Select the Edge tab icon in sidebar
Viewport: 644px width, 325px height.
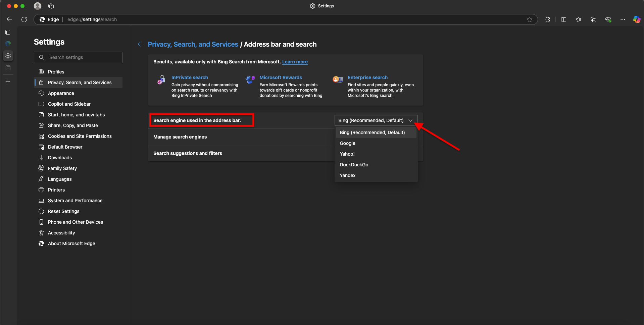(8, 44)
